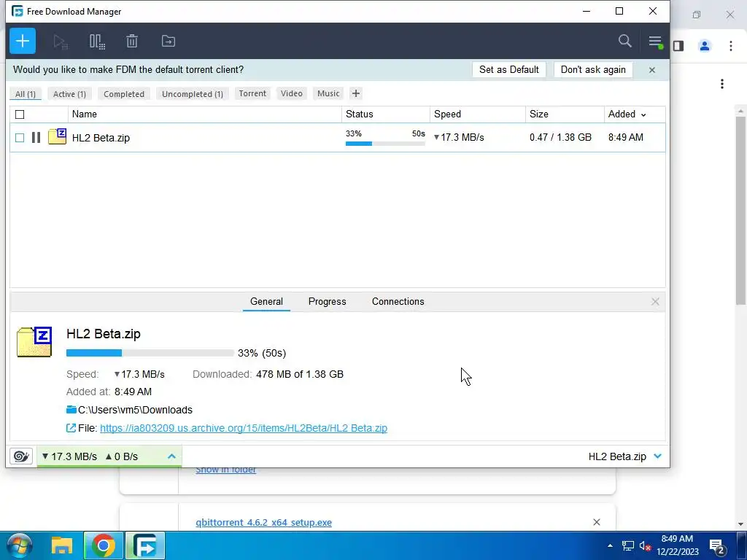Click Free Download Manager taskbar icon
Image resolution: width=747 pixels, height=560 pixels.
pyautogui.click(x=145, y=545)
